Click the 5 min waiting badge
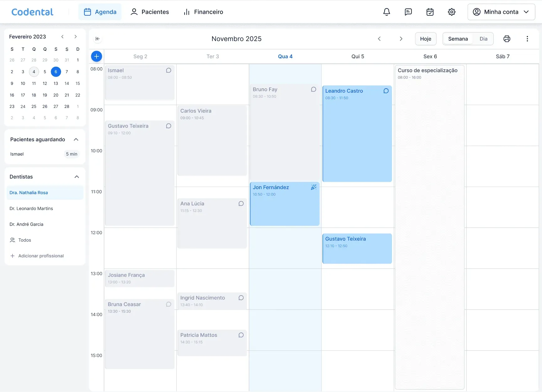Viewport: 542px width, 392px height. [x=71, y=154]
